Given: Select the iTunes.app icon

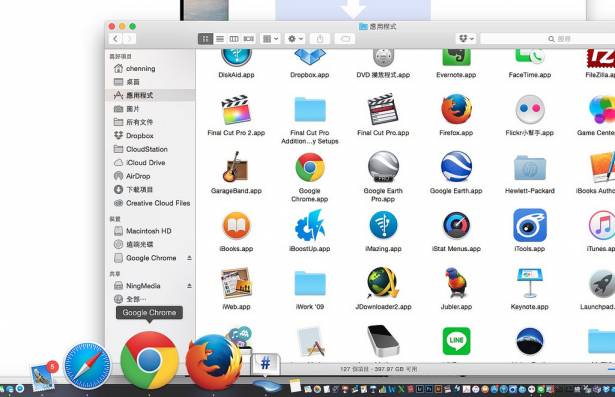Looking at the screenshot, I should click(x=602, y=226).
